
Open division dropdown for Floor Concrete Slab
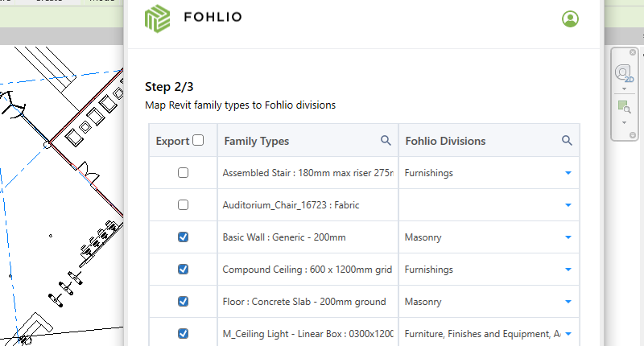pyautogui.click(x=568, y=302)
